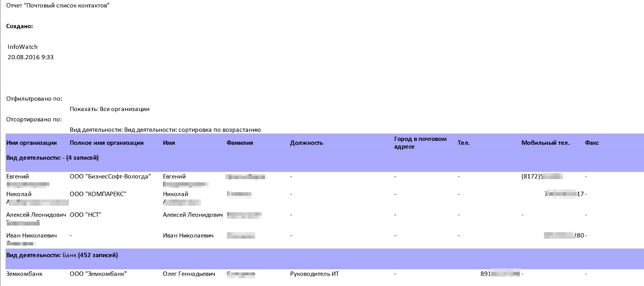Select "Олег Геннадьевич" name cell

189,274
